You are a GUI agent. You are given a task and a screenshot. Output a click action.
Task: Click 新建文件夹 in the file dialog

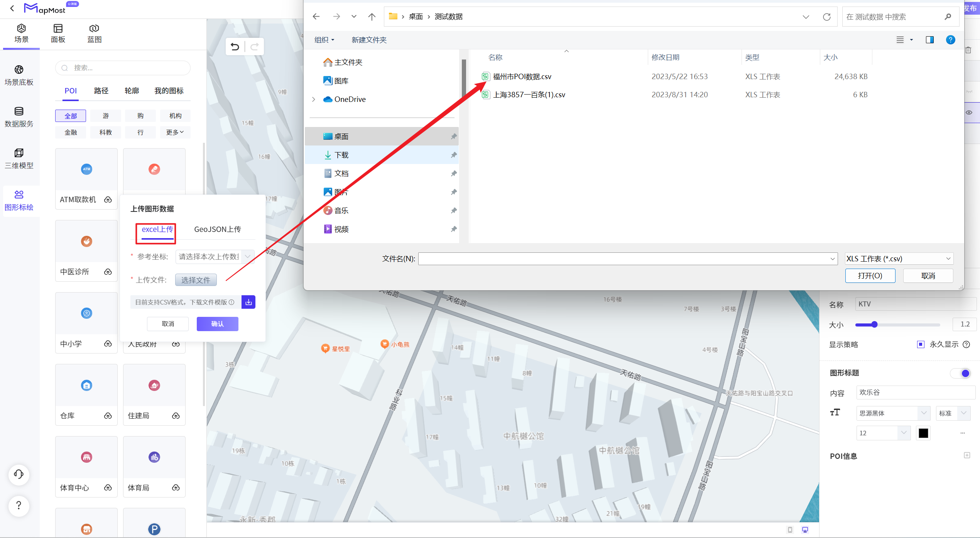coord(369,40)
